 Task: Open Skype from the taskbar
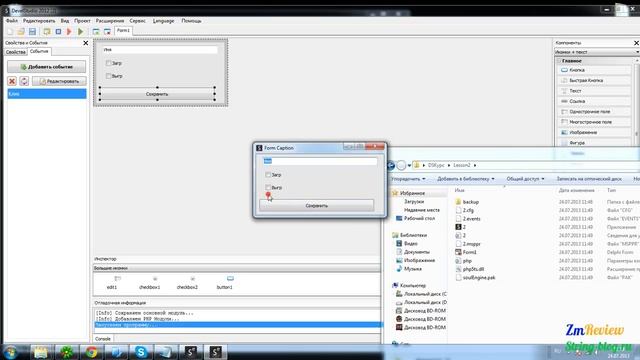pos(141,352)
